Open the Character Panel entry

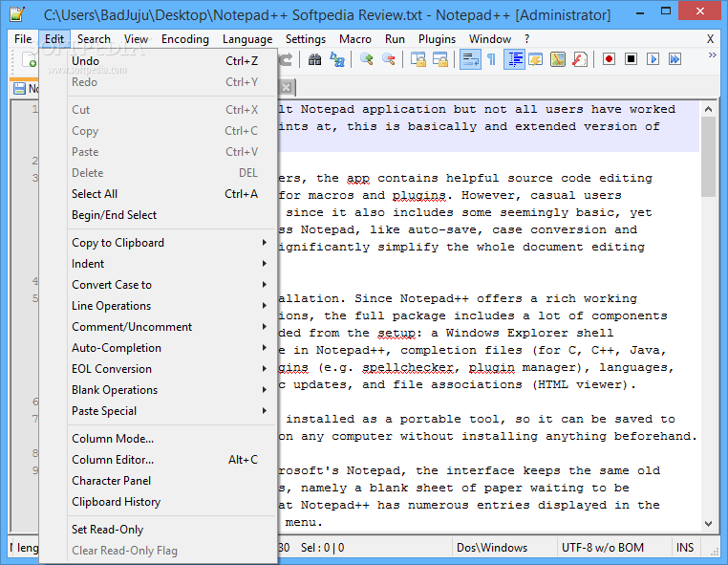point(171,481)
